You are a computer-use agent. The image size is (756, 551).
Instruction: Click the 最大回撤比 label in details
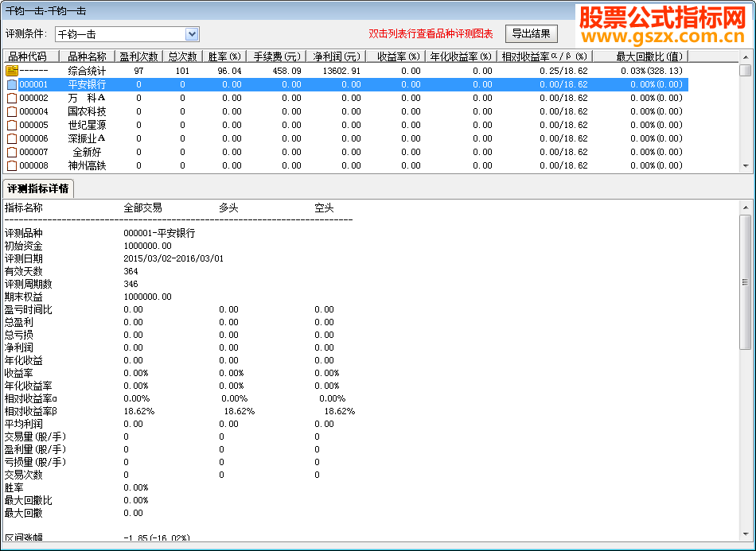coord(28,500)
